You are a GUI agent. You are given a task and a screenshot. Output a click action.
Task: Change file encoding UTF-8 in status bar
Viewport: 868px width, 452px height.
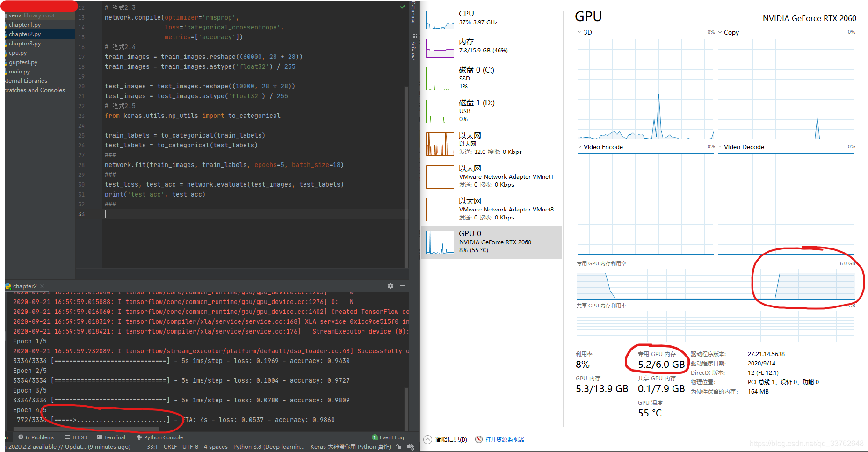pos(190,447)
